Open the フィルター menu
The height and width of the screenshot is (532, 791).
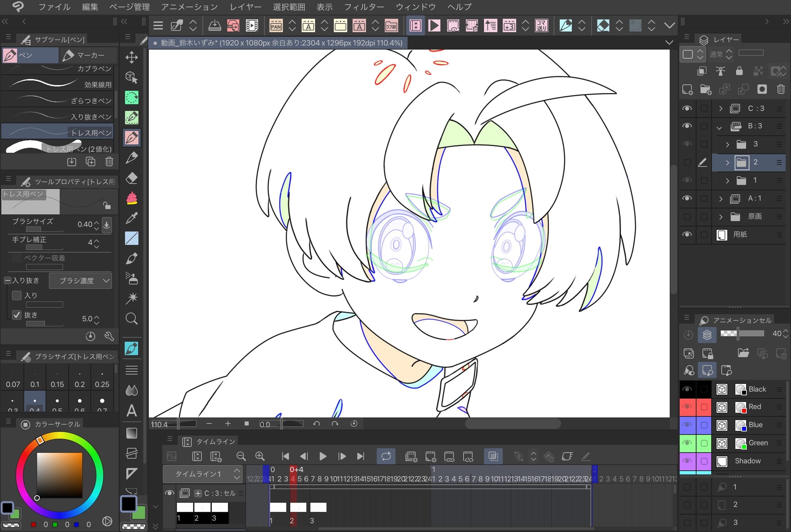click(x=364, y=7)
